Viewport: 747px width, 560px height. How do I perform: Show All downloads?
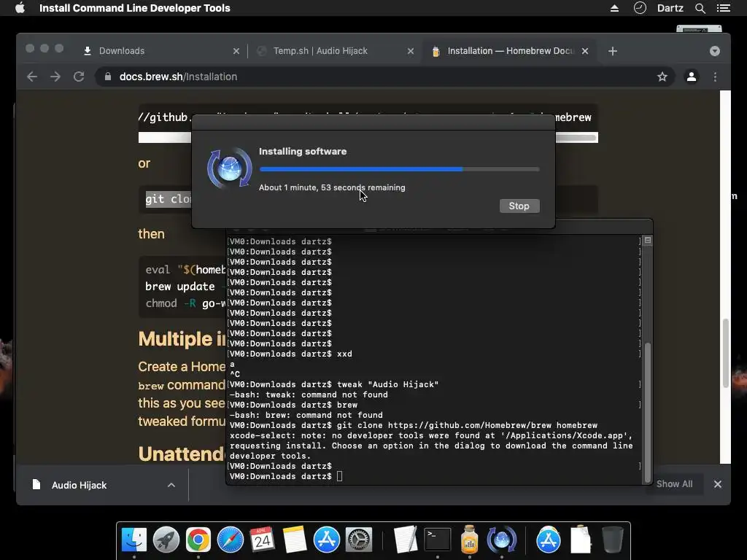coord(674,484)
